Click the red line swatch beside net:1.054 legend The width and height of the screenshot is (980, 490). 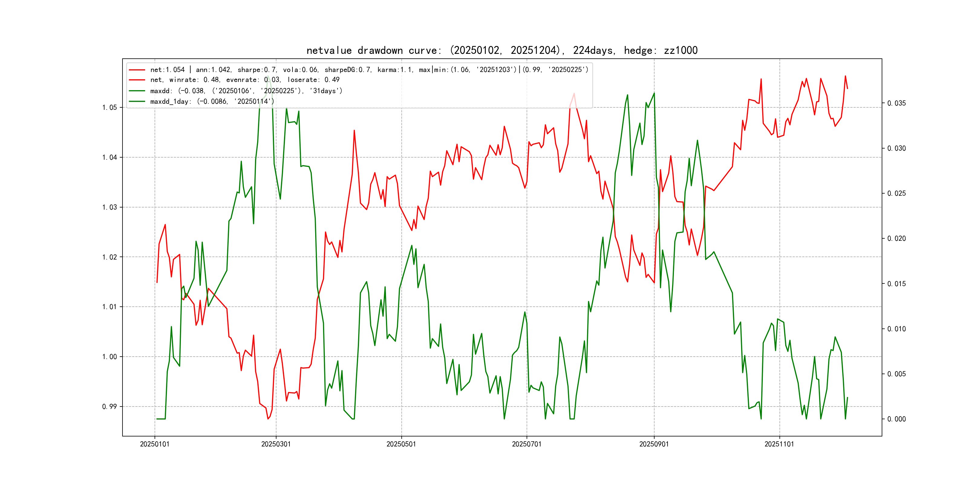tap(137, 70)
